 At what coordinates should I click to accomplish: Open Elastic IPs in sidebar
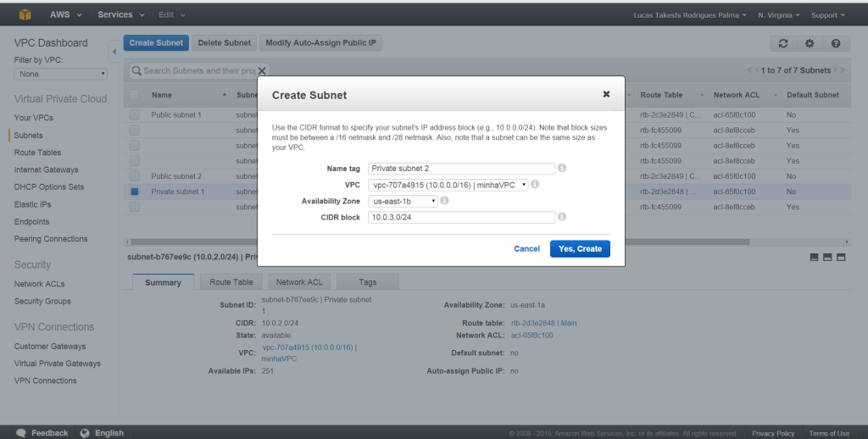[33, 204]
